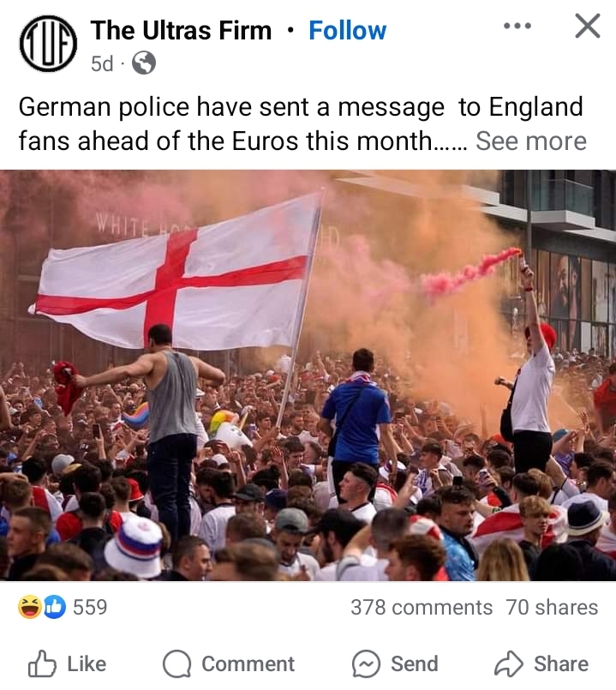Close the post with the X icon
The width and height of the screenshot is (616, 690).
[588, 27]
